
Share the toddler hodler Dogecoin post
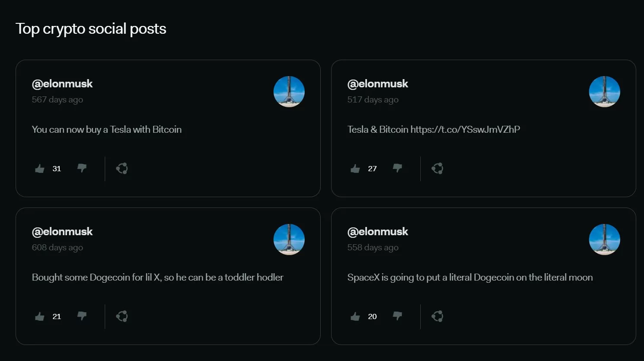122,316
